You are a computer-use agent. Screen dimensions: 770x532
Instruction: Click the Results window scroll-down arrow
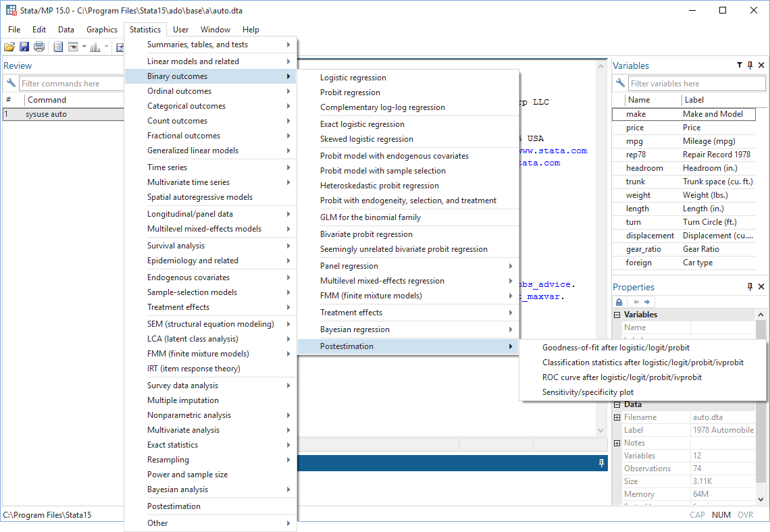601,431
